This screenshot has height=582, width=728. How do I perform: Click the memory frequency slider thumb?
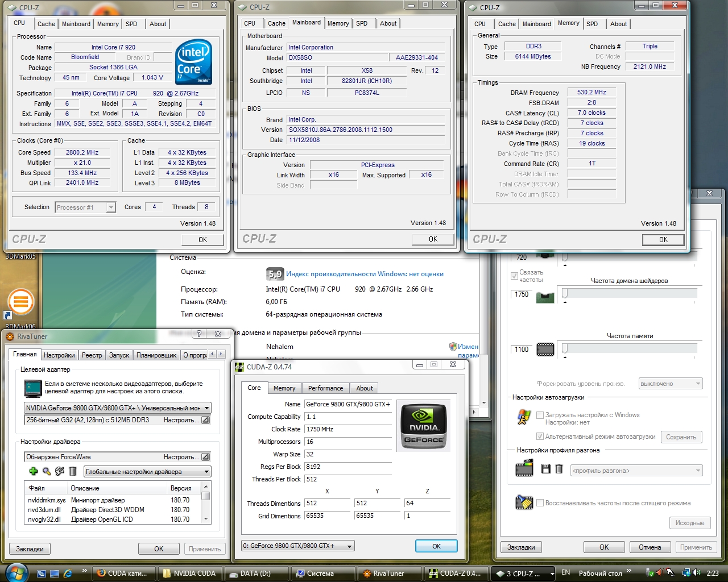(x=565, y=348)
